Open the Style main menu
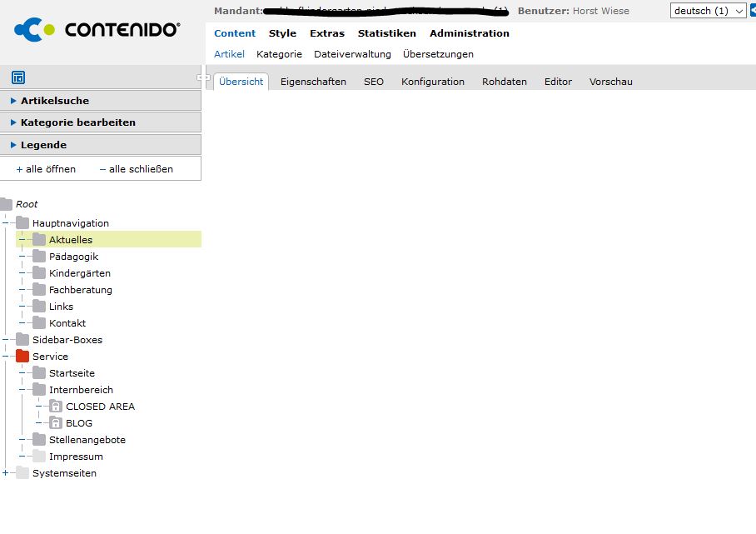This screenshot has height=534, width=756. coord(282,33)
